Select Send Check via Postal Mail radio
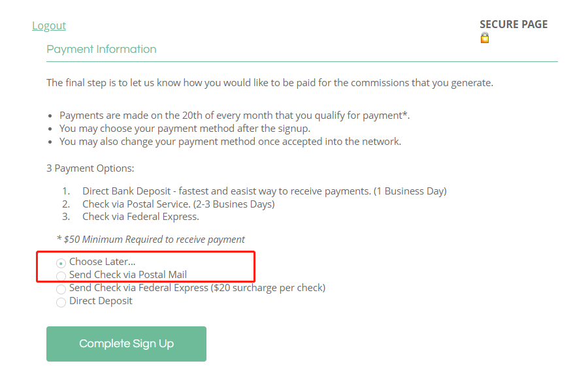This screenshot has height=374, width=588. (x=61, y=276)
